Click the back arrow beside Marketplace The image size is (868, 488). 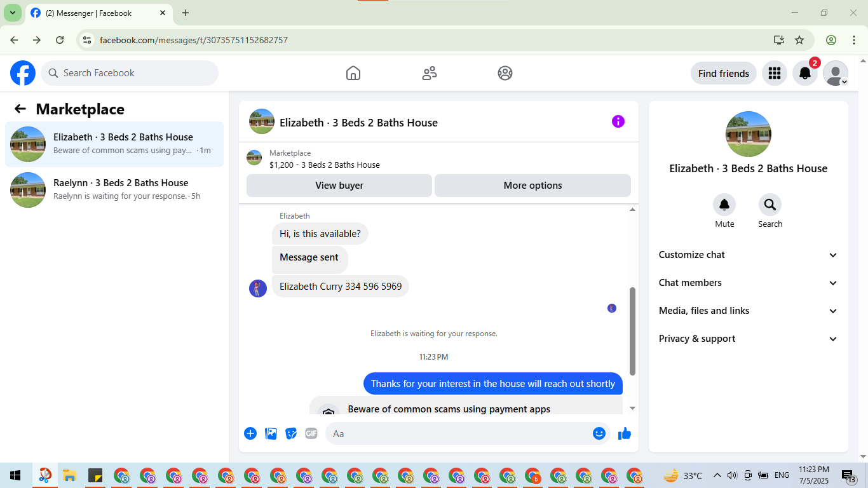[x=20, y=109]
